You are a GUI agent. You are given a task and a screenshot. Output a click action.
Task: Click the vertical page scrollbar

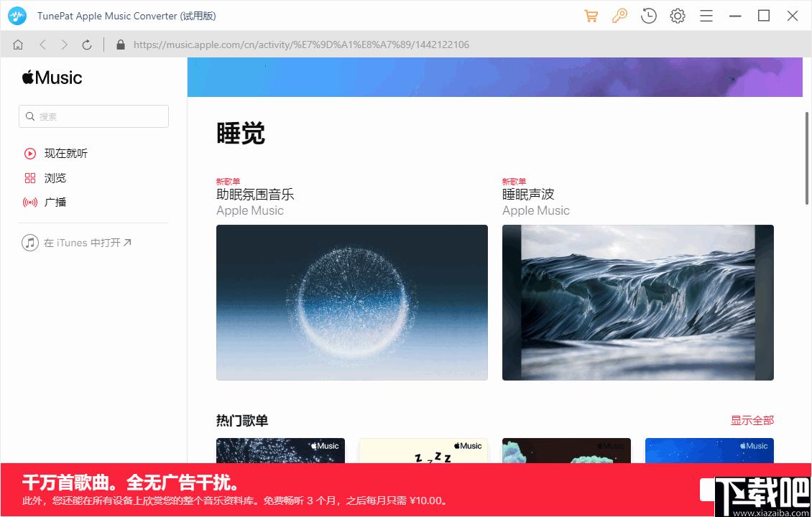pyautogui.click(x=807, y=158)
